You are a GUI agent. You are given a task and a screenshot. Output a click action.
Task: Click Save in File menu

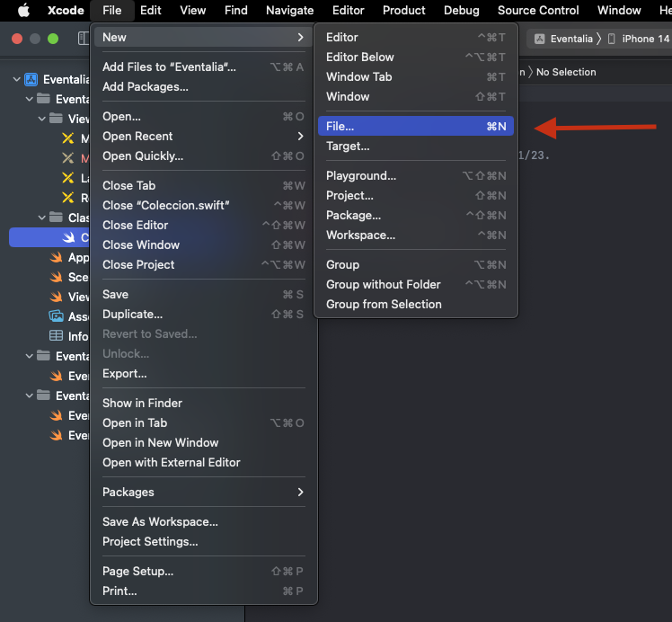pos(204,294)
